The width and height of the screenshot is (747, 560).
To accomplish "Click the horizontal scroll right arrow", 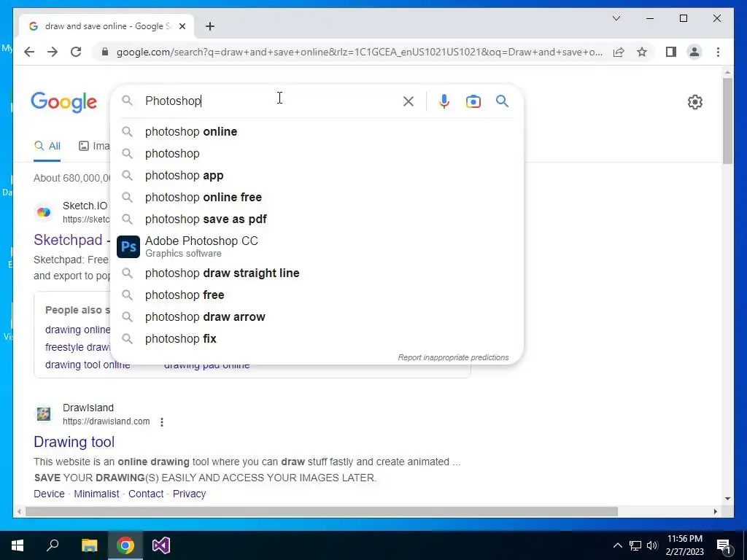I will click(715, 511).
